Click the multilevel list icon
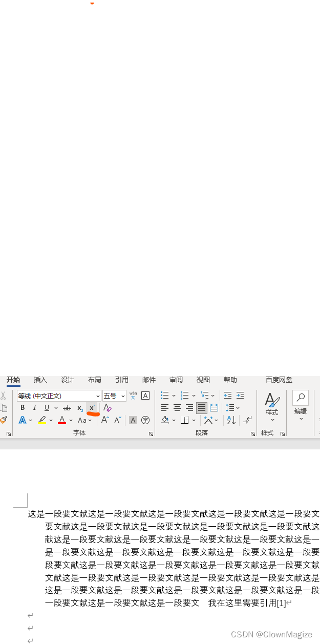Viewport: 320px width, 644px height. pyautogui.click(x=205, y=396)
